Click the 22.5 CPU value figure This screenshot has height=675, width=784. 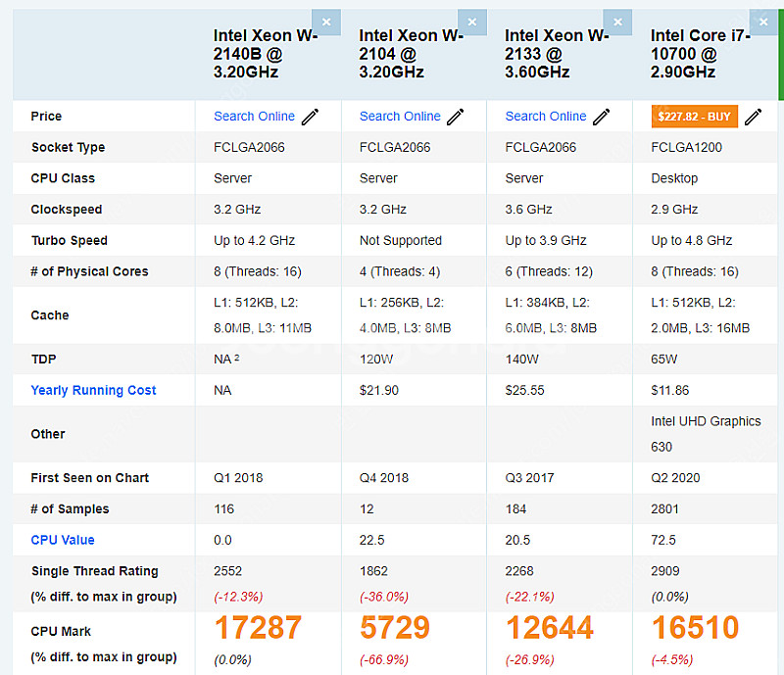(372, 540)
